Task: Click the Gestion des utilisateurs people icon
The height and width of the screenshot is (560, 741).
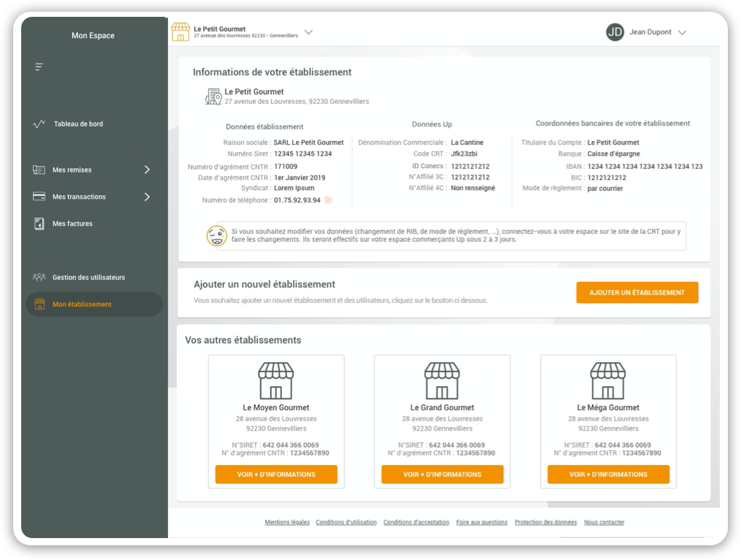Action: [x=39, y=278]
